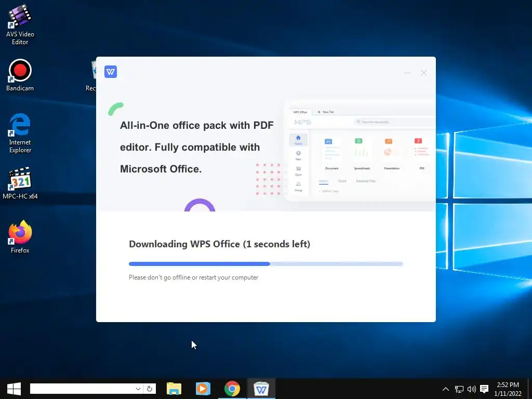
Task: Open the network status tray icon
Action: (x=459, y=389)
